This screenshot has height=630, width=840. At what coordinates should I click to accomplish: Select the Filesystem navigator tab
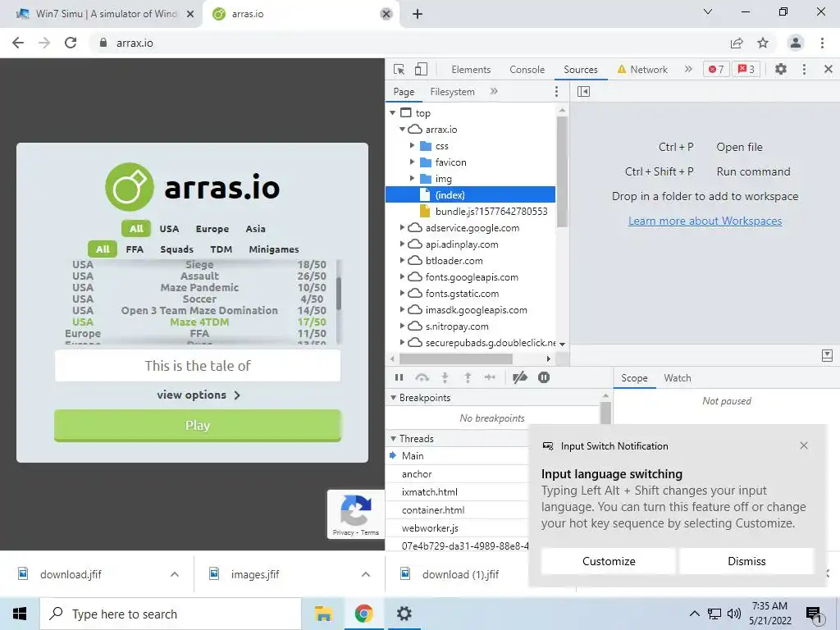[452, 92]
